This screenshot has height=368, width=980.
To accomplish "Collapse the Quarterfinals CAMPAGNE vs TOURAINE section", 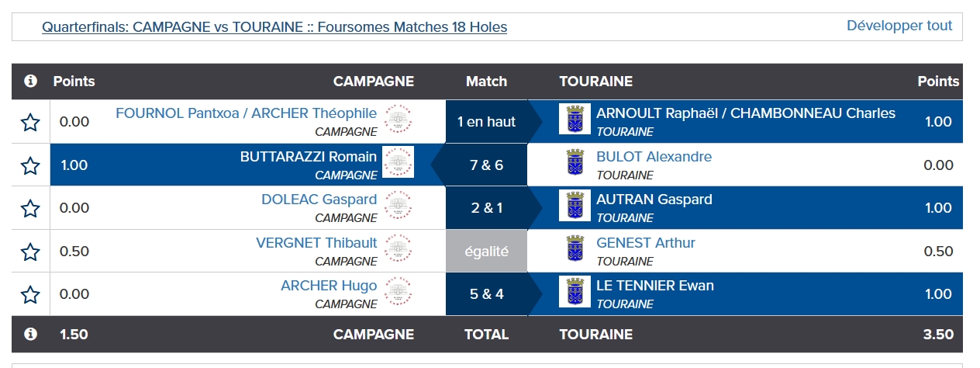I will (274, 27).
